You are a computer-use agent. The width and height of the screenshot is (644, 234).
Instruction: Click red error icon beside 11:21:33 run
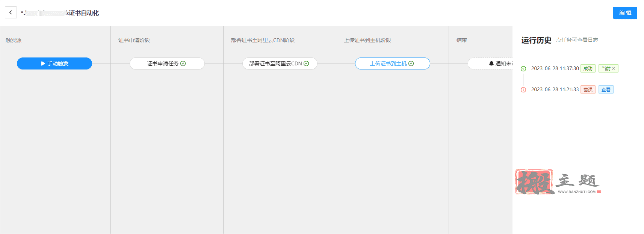(523, 90)
